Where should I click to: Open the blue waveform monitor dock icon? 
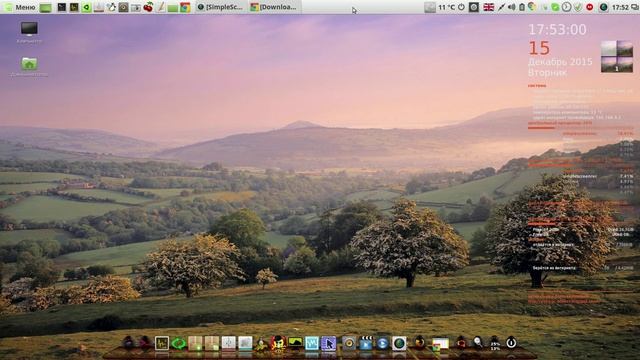point(312,343)
